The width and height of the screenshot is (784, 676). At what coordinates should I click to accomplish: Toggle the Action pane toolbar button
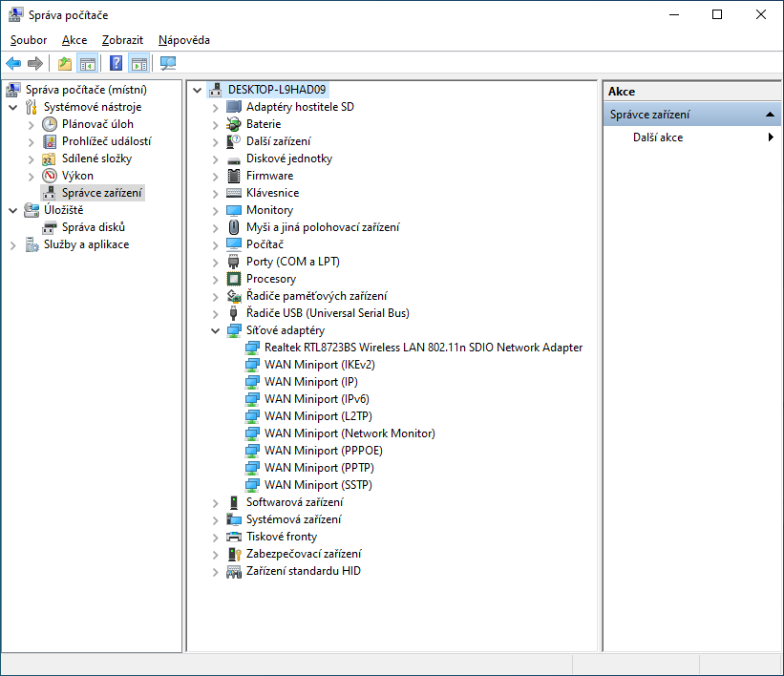(139, 64)
